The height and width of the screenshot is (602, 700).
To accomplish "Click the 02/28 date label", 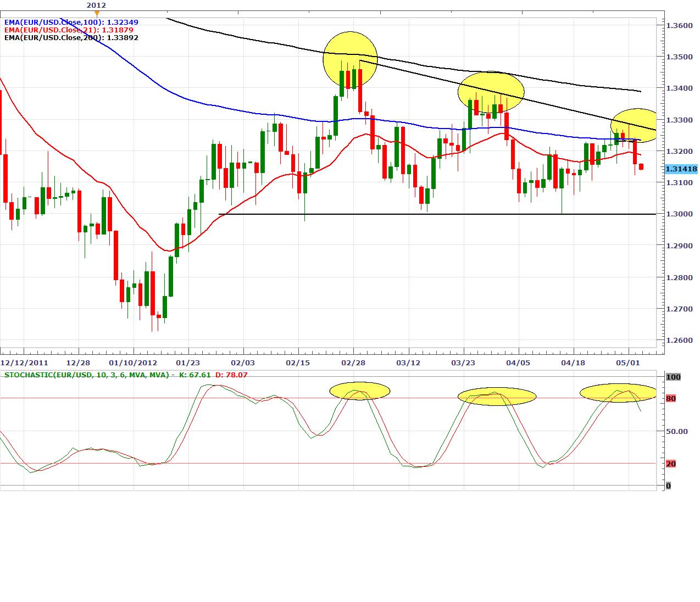I will (353, 363).
